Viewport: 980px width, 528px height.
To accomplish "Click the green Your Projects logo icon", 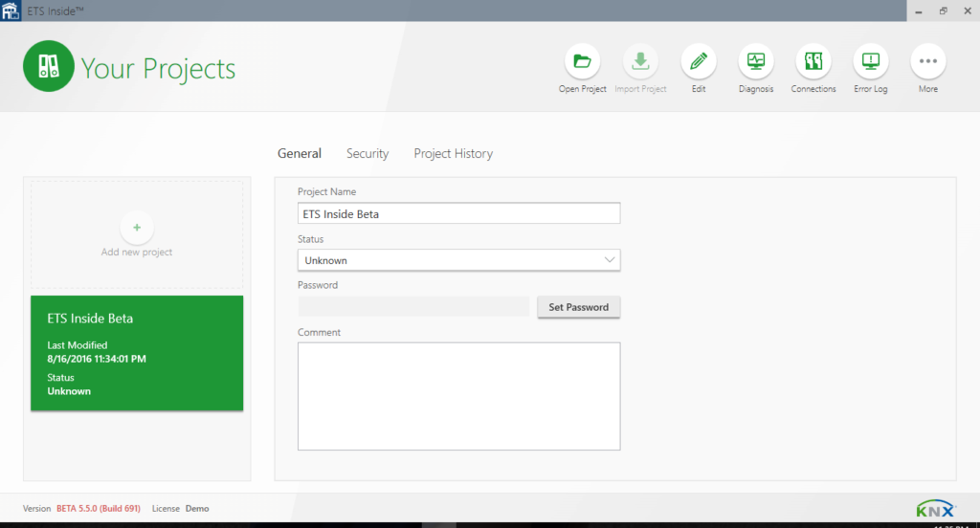I will [x=49, y=66].
